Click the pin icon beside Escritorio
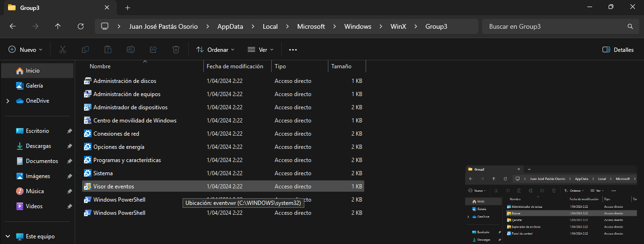 click(69, 131)
